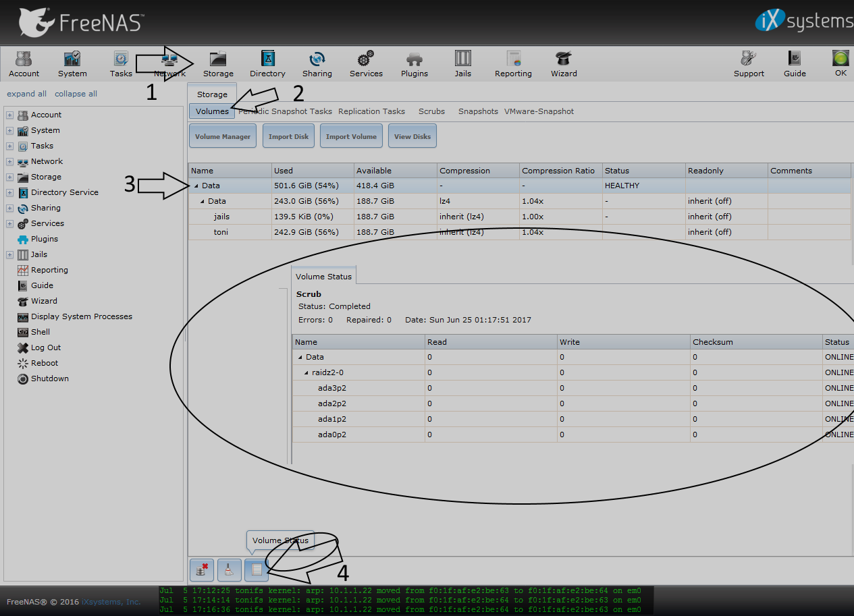Click Log Out in the sidebar
Screen dimensions: 854x616
(46, 347)
